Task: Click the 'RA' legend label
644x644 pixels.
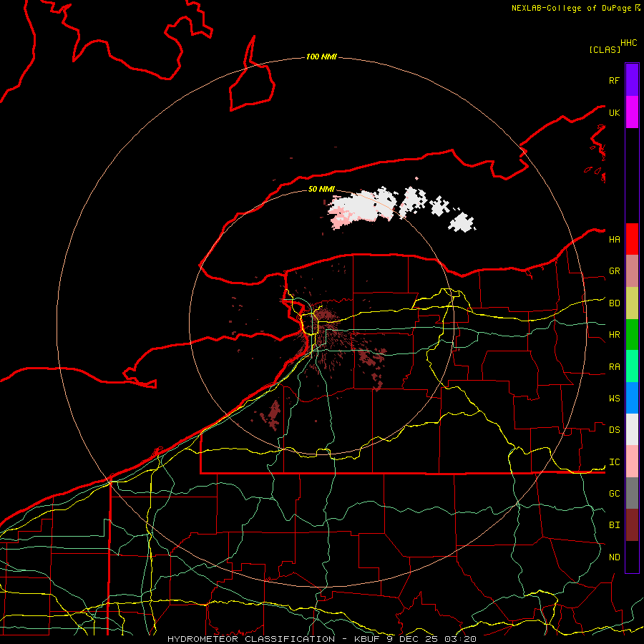Action: coord(615,367)
